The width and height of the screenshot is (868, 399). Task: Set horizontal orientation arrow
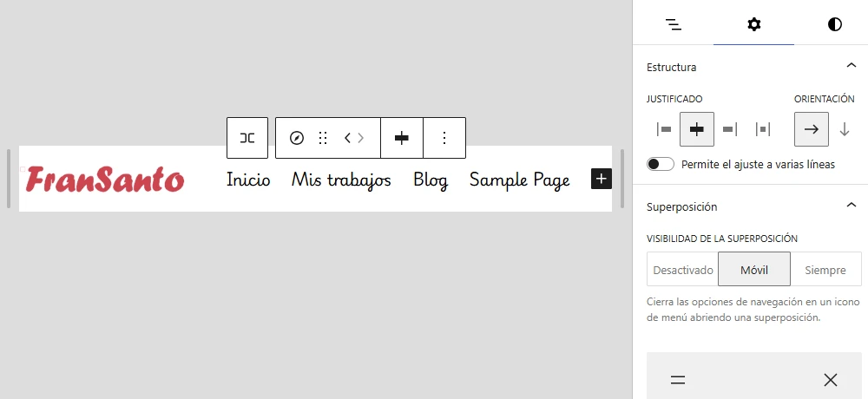pos(812,129)
